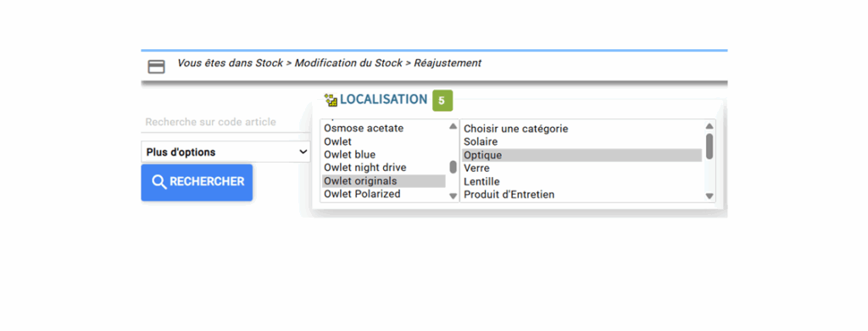
Task: Open the Plus d'options dropdown
Action: click(x=225, y=152)
